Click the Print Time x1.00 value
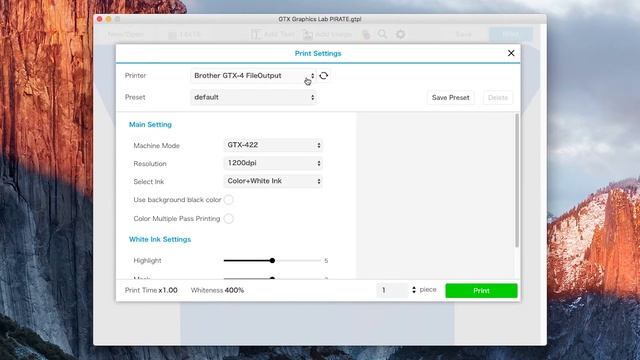The height and width of the screenshot is (360, 640). point(168,290)
